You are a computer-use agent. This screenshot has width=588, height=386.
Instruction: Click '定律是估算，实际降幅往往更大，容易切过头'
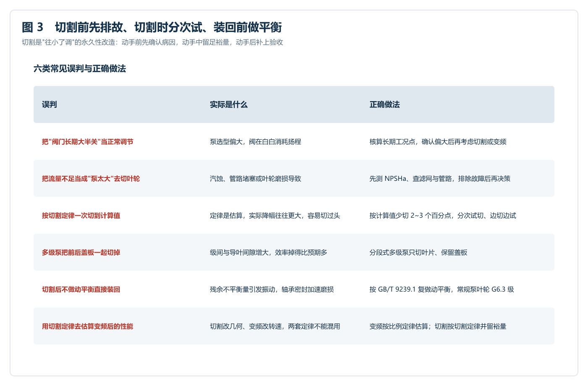275,216
